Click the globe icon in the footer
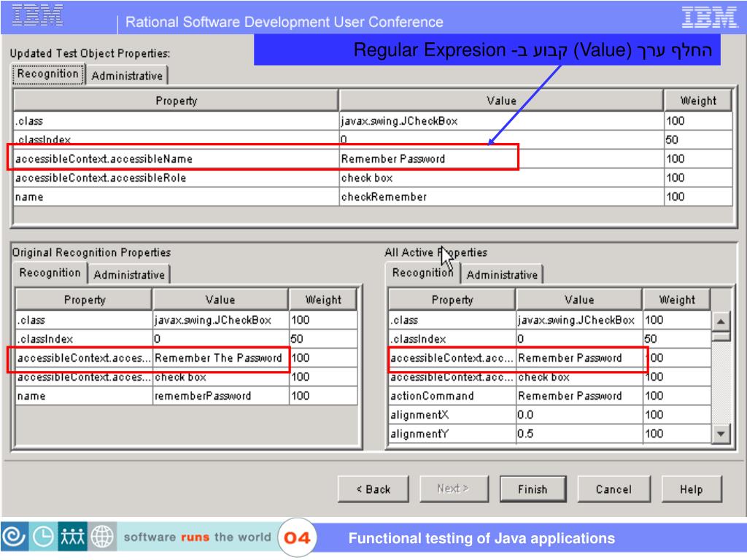This screenshot has height=560, width=747. [x=102, y=537]
